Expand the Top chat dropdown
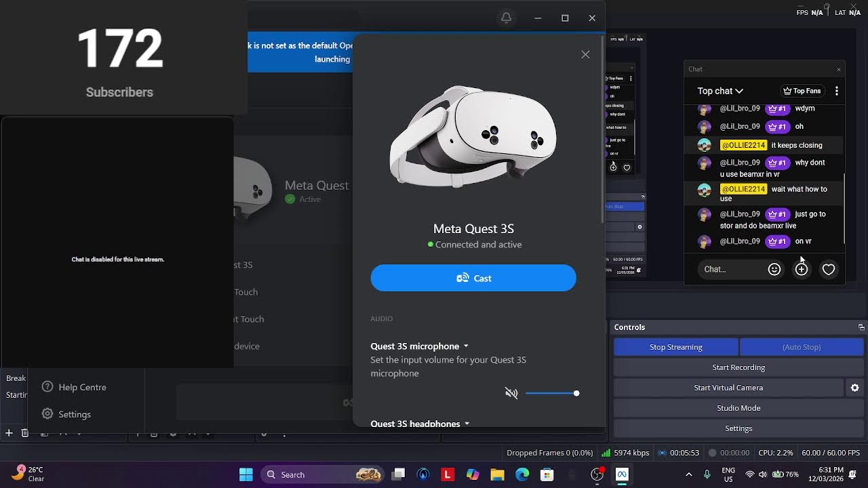 click(x=720, y=91)
